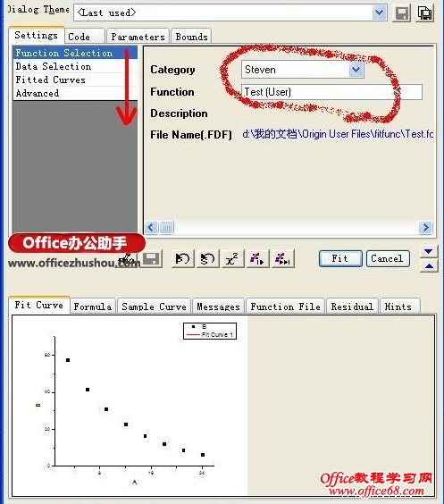The image size is (444, 504).
Task: Click the save theme as icon
Action: pyautogui.click(x=424, y=13)
